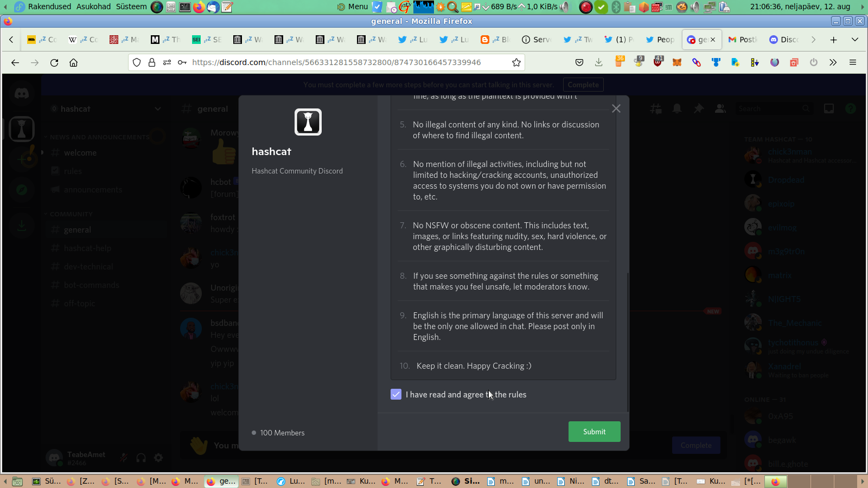Reload the current Discord page
Viewport: 868px width, 488px height.
pyautogui.click(x=54, y=62)
